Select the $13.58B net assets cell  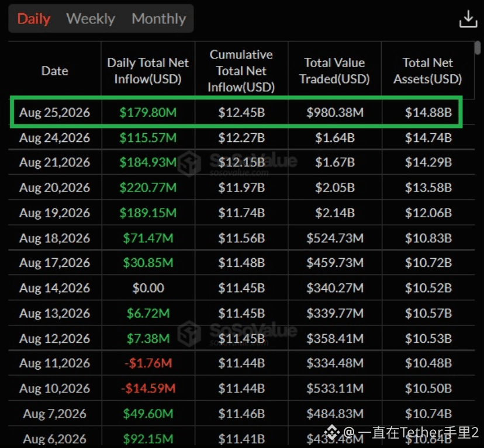(x=428, y=187)
